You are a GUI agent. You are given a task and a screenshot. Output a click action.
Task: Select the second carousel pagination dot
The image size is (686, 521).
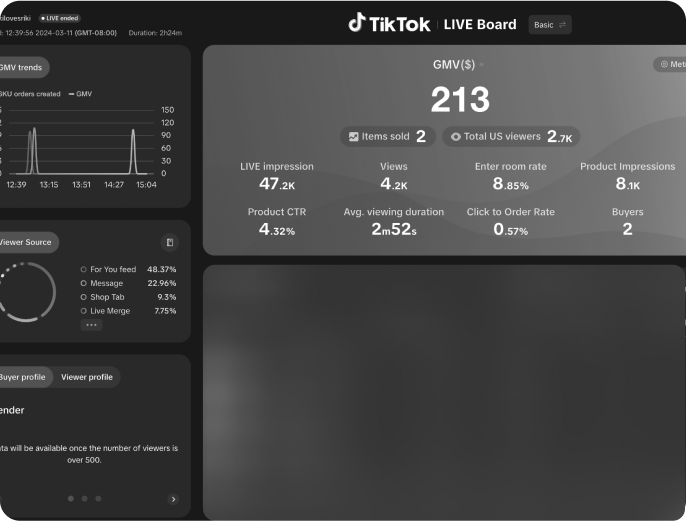[84, 498]
